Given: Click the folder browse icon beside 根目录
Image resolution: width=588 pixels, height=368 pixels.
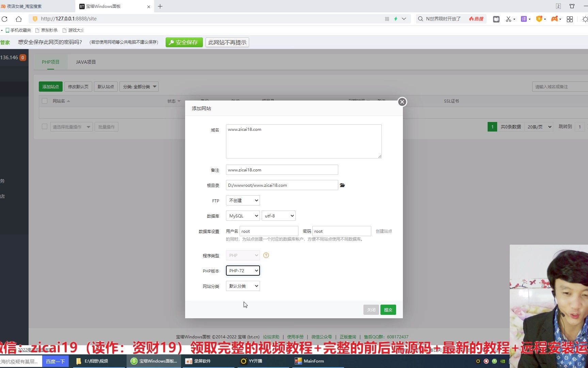Looking at the screenshot, I should click(x=342, y=185).
